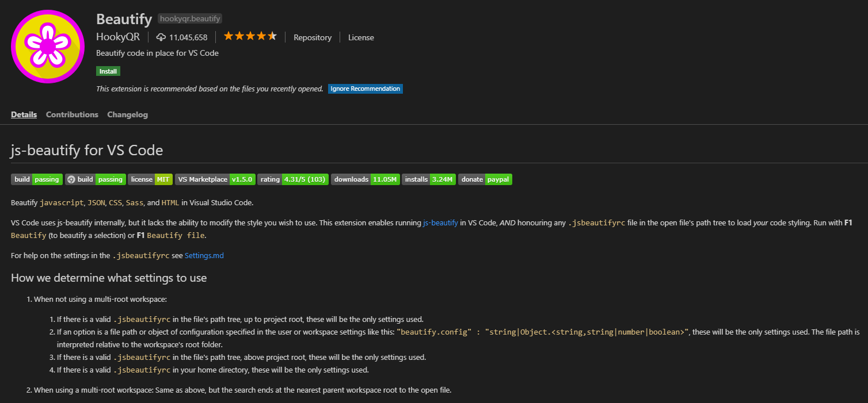868x403 pixels.
Task: Click the star rating icons
Action: click(x=250, y=36)
